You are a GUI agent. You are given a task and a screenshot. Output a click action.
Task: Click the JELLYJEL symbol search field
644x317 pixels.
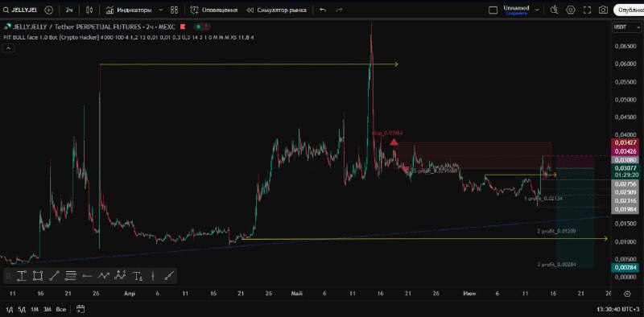19,10
